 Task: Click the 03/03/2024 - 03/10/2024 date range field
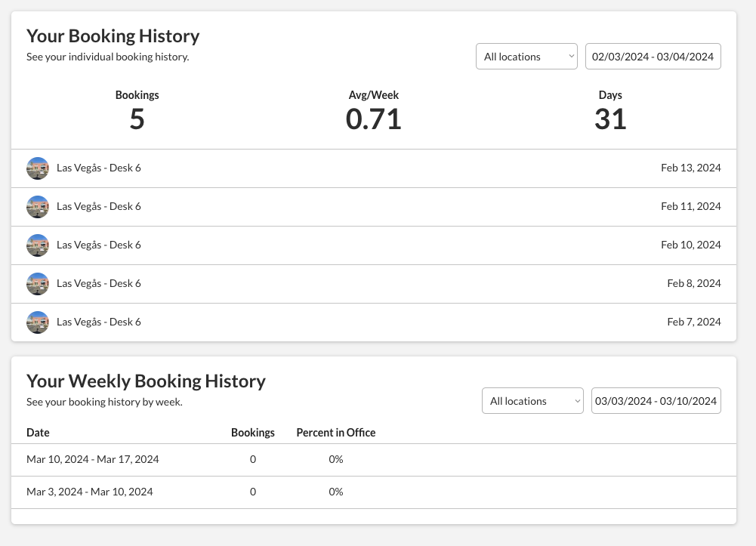pyautogui.click(x=656, y=401)
